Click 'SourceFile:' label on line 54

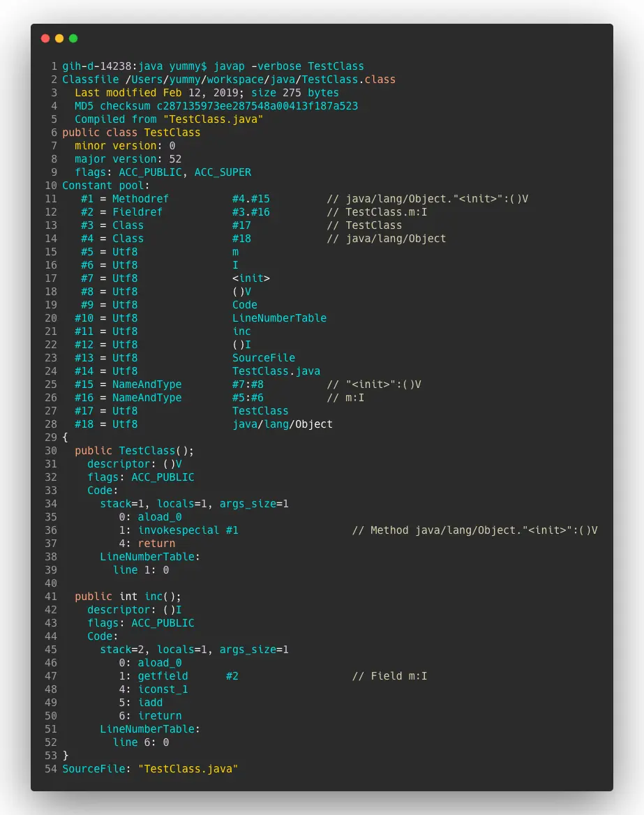(97, 769)
